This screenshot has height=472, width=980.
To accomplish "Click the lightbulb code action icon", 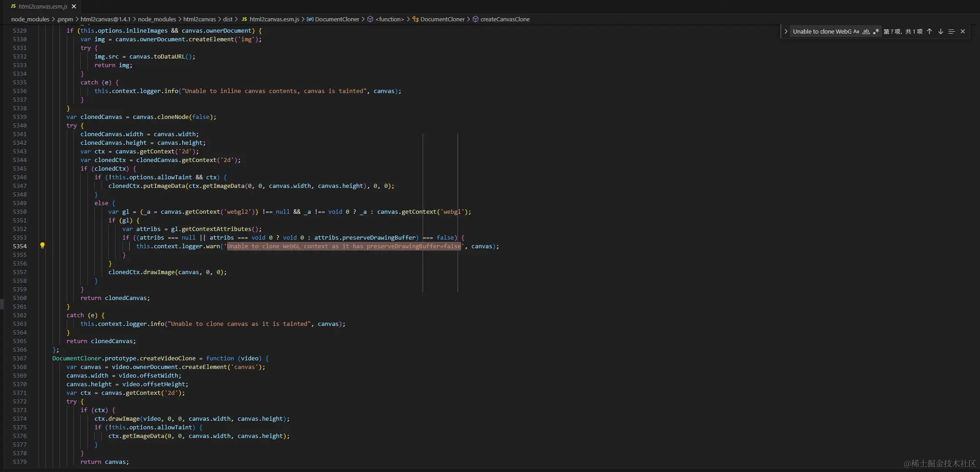I will [42, 246].
